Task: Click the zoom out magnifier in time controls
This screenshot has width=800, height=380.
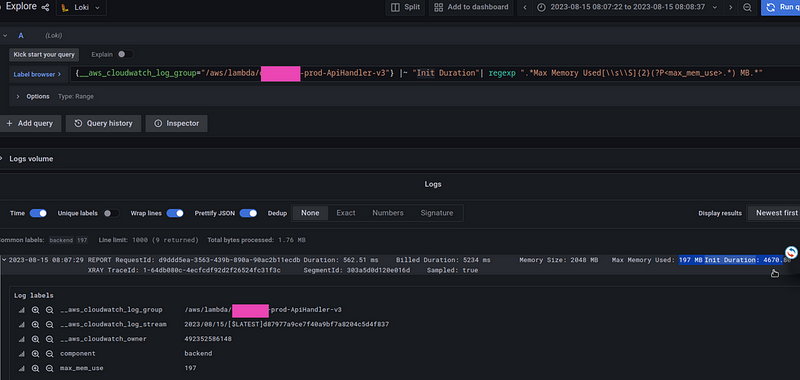Action: [x=747, y=7]
